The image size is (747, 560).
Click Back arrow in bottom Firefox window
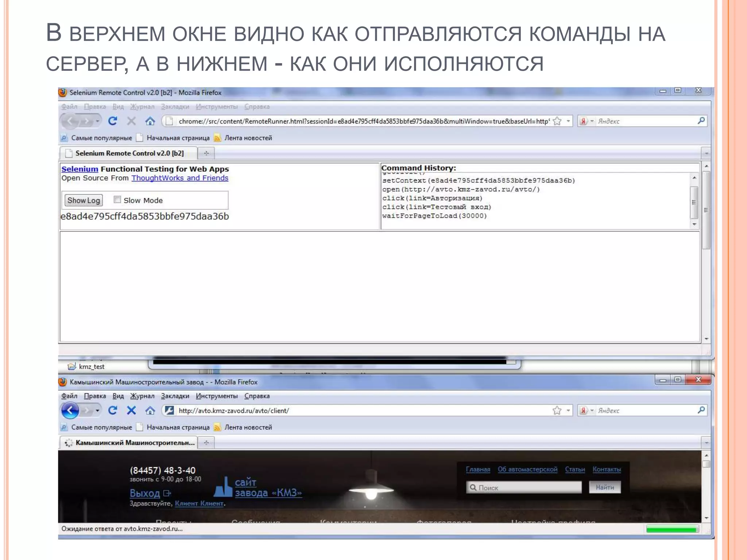[x=70, y=411]
